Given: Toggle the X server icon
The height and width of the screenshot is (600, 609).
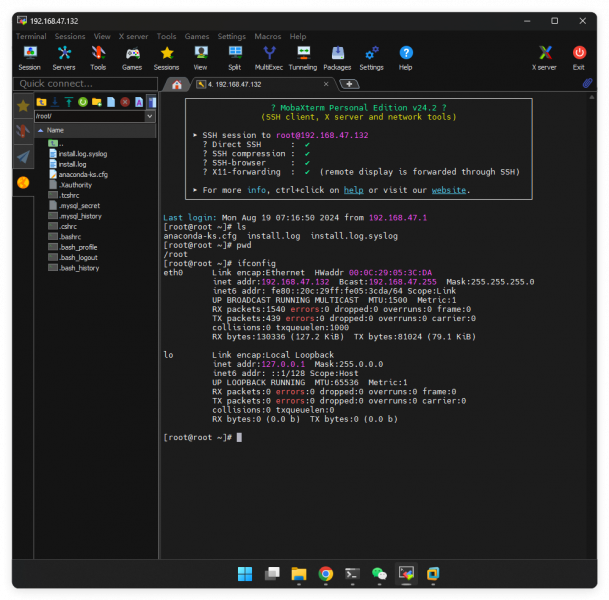Looking at the screenshot, I should [x=545, y=57].
